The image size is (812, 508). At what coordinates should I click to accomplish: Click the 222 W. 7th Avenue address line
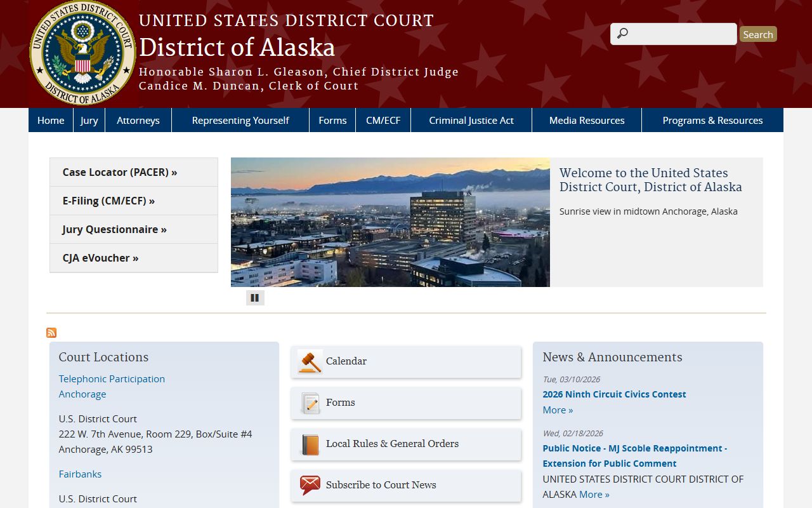coord(155,434)
